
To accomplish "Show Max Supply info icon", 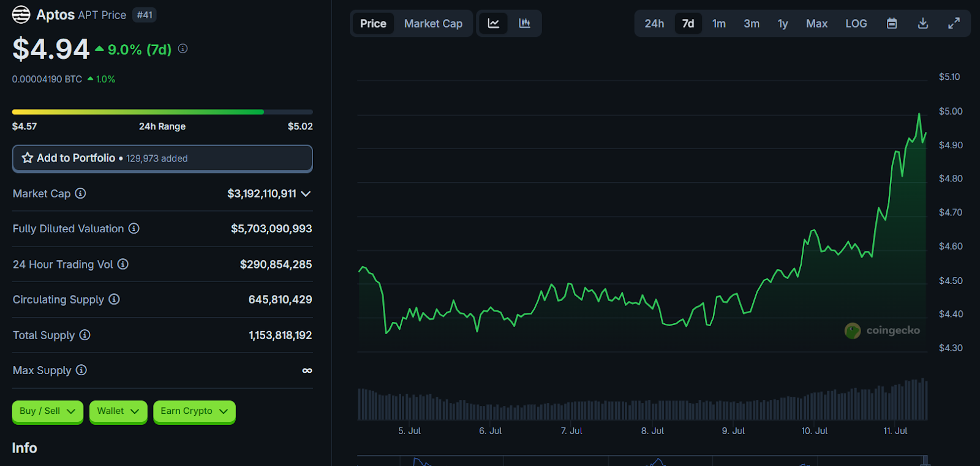I will coord(81,370).
